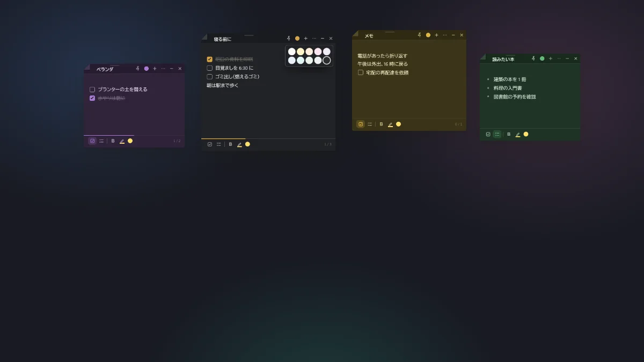Uncheck the completed item in the ベランダ note

pos(92,98)
